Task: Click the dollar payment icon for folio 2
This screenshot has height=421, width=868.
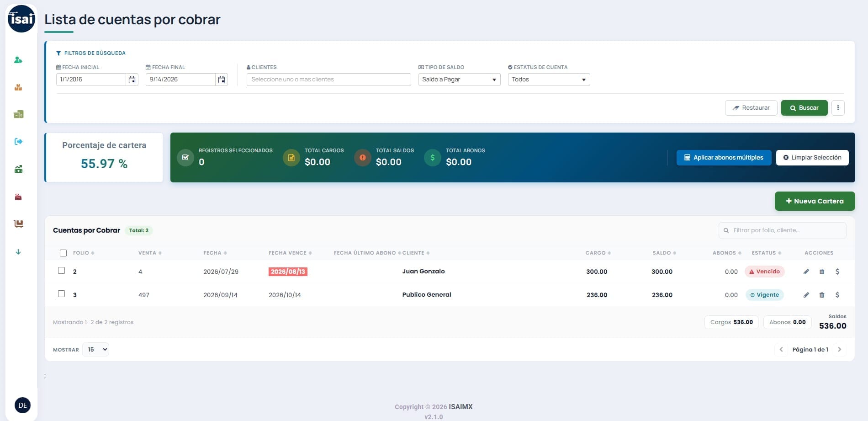Action: pyautogui.click(x=837, y=272)
